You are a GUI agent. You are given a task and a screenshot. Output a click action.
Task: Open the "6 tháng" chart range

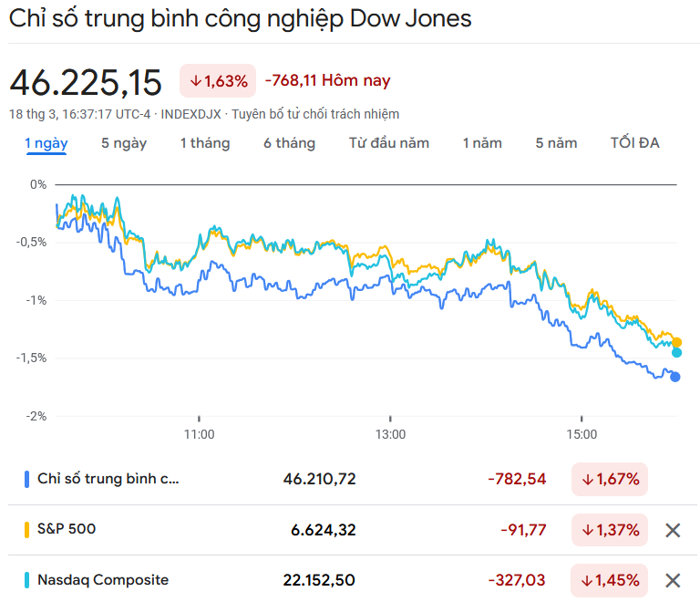point(290,143)
